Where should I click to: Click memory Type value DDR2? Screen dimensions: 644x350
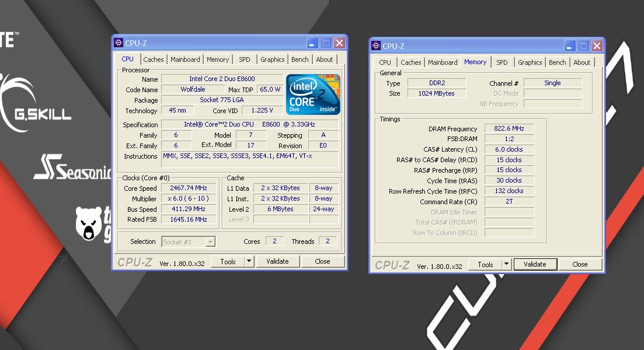(x=437, y=83)
